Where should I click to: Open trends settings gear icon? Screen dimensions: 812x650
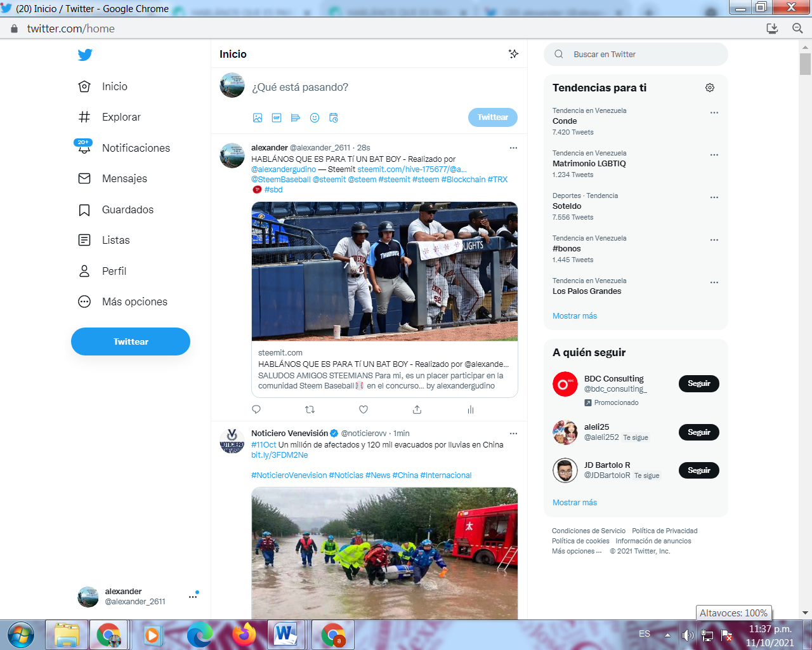coord(710,88)
